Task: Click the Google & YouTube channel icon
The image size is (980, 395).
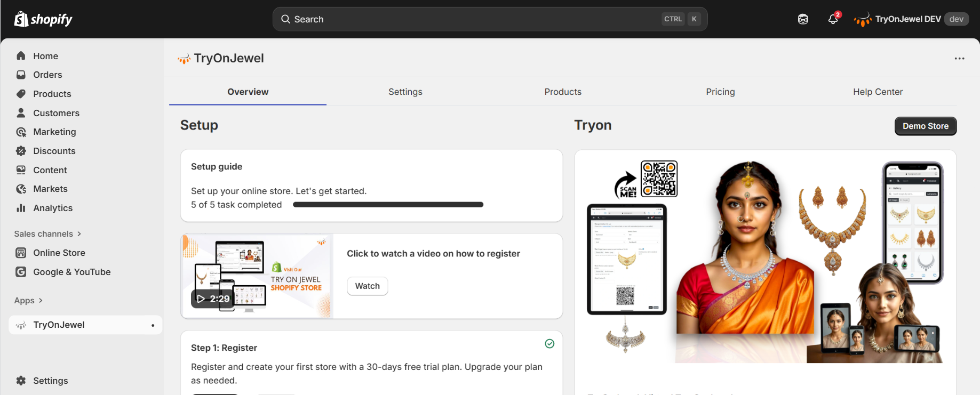Action: pos(21,272)
